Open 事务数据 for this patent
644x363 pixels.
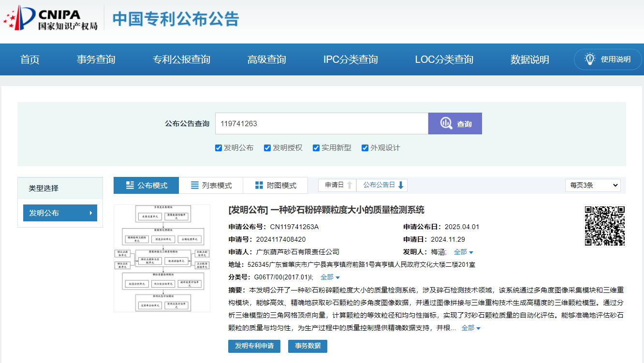coord(307,346)
